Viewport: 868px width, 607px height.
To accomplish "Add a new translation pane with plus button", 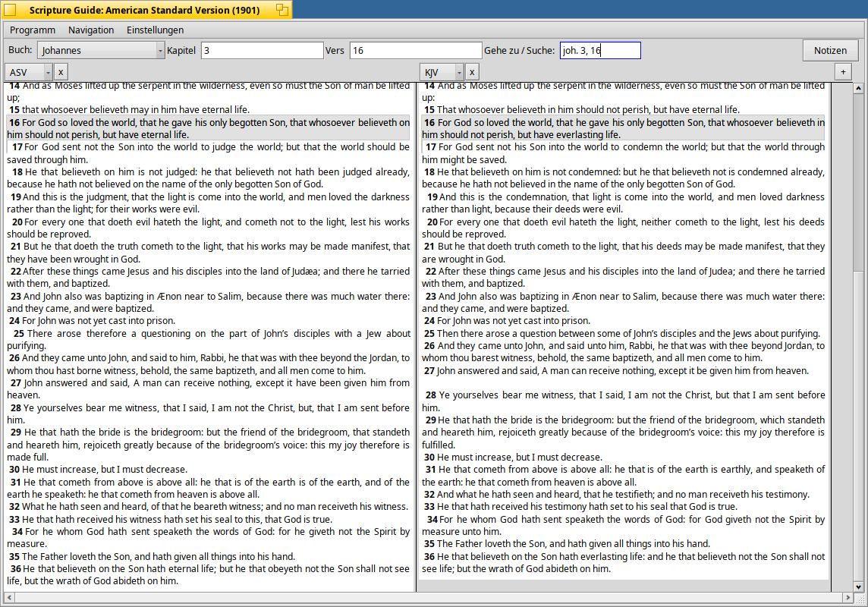I will (842, 72).
